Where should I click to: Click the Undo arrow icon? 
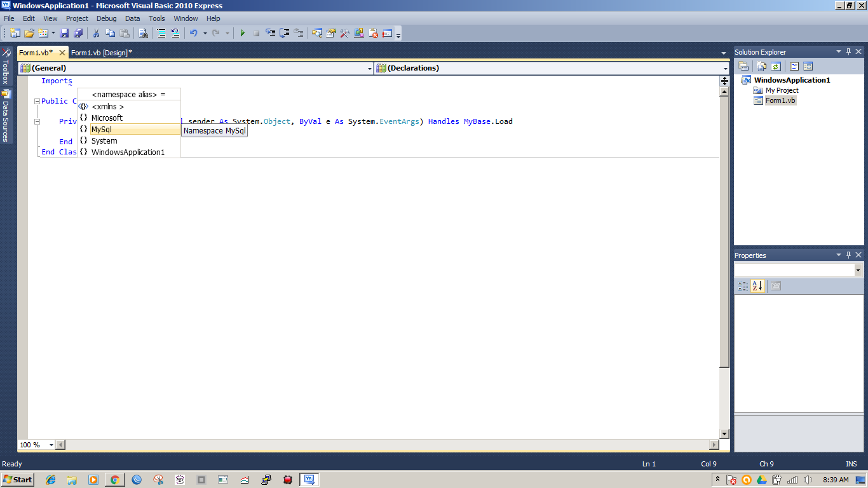(x=194, y=33)
